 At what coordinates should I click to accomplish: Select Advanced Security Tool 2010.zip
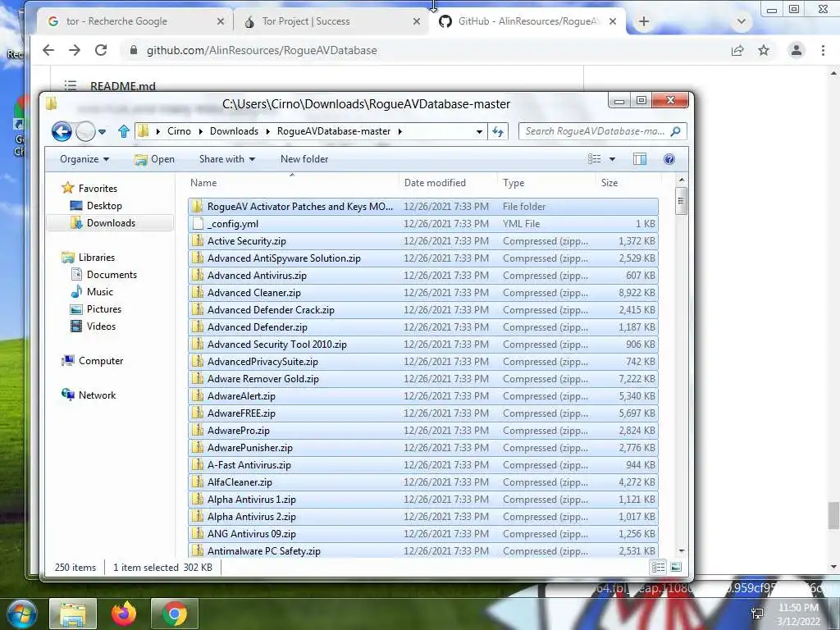pyautogui.click(x=423, y=345)
